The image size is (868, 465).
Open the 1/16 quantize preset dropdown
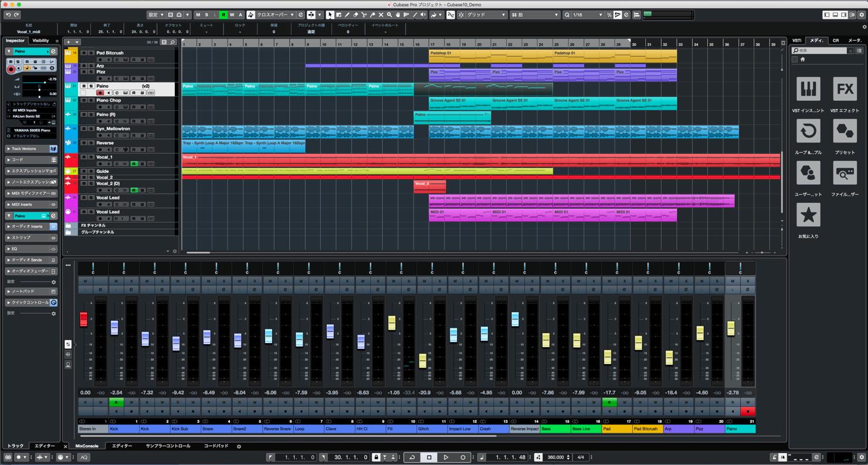[x=584, y=15]
